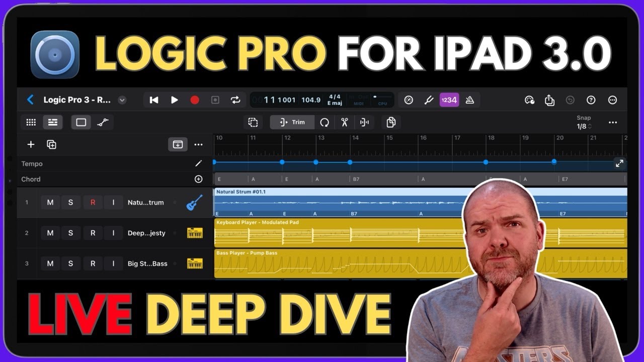
Task: Select the region view rectangle button
Action: pos(82,122)
